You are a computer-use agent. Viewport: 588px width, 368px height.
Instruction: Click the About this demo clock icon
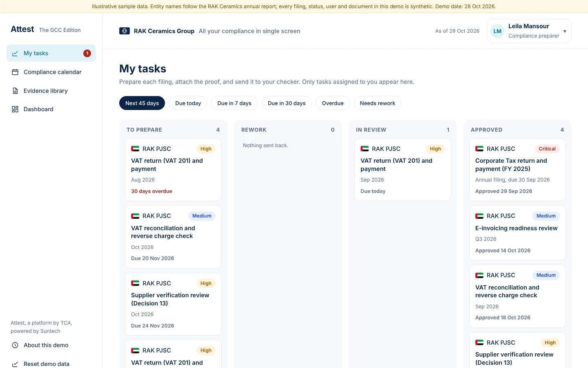[x=15, y=345]
